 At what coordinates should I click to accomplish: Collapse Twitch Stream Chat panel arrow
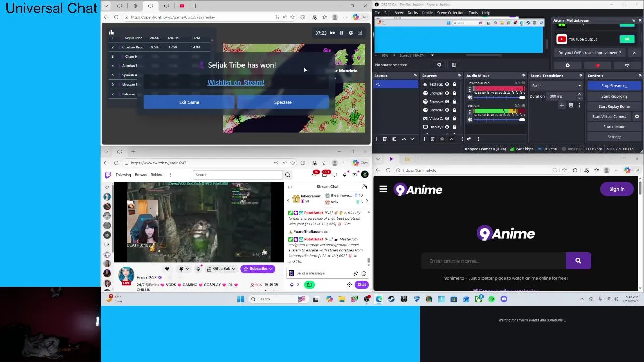290,187
